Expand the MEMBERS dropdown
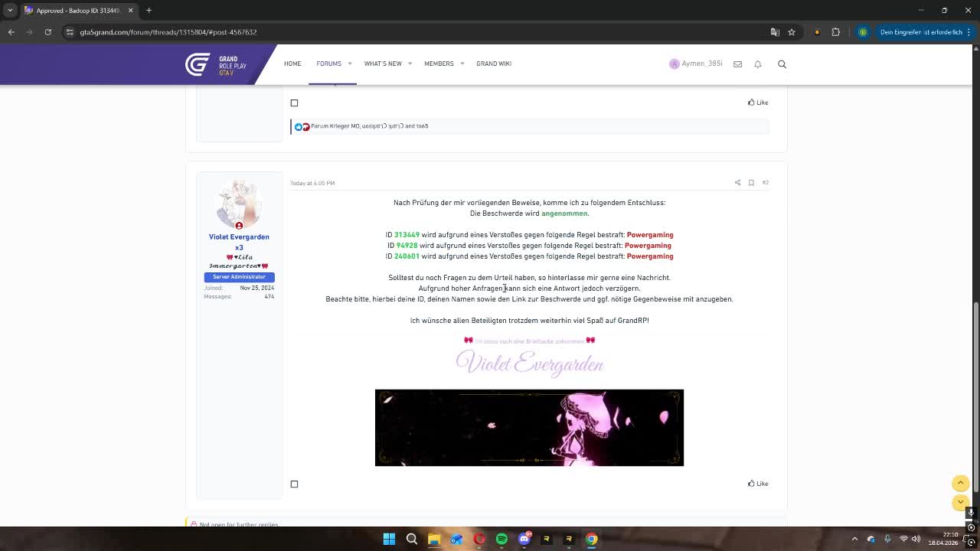Screen dimensions: 980x551 tap(440, 64)
